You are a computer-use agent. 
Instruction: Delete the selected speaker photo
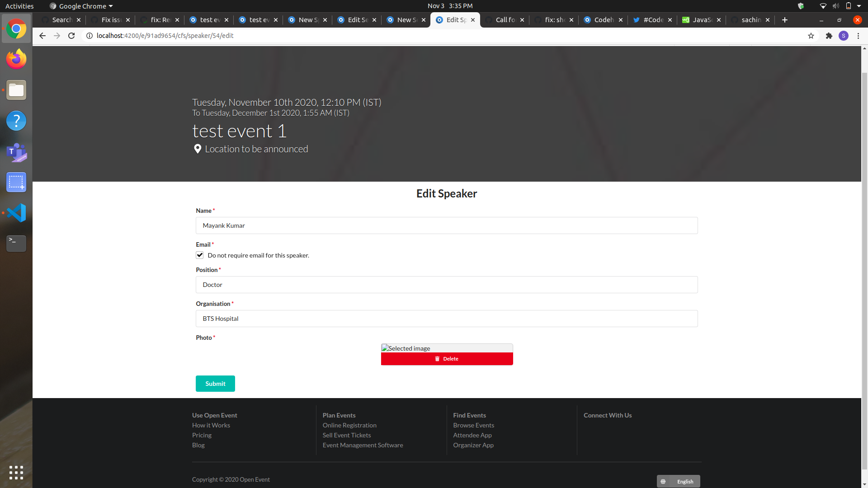[x=447, y=359]
